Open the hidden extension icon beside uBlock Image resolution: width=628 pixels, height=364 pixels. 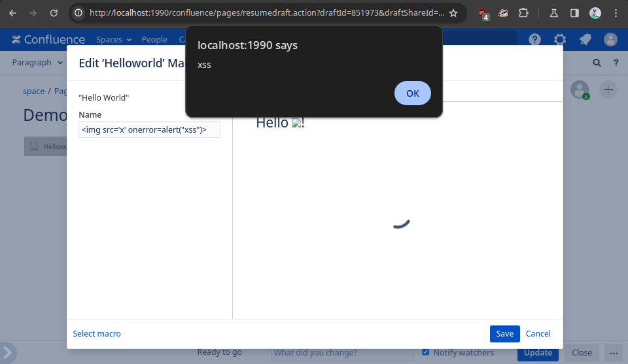click(x=503, y=13)
